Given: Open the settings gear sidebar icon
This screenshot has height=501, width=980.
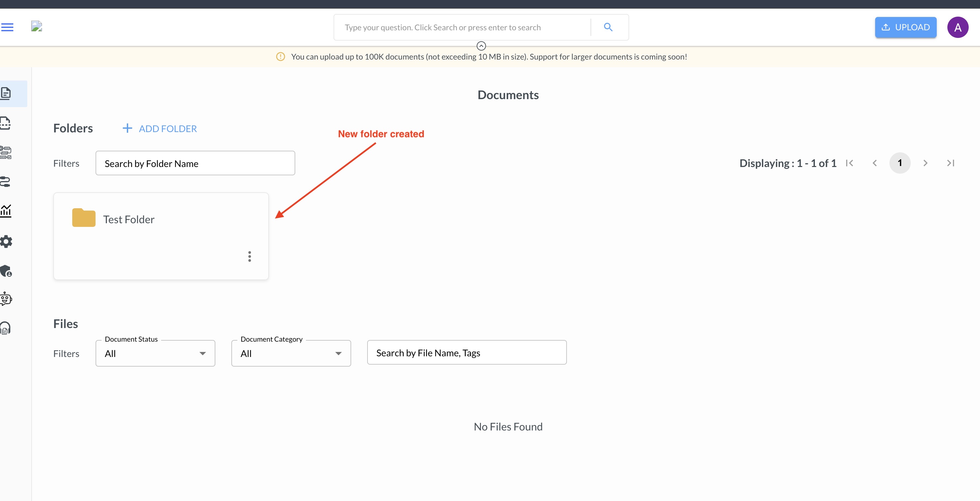Looking at the screenshot, I should (x=6, y=242).
